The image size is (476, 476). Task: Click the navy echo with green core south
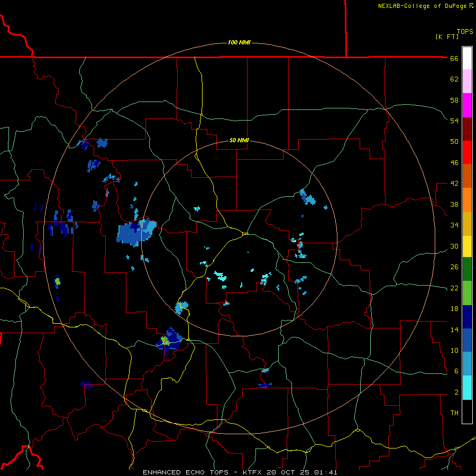(x=169, y=341)
